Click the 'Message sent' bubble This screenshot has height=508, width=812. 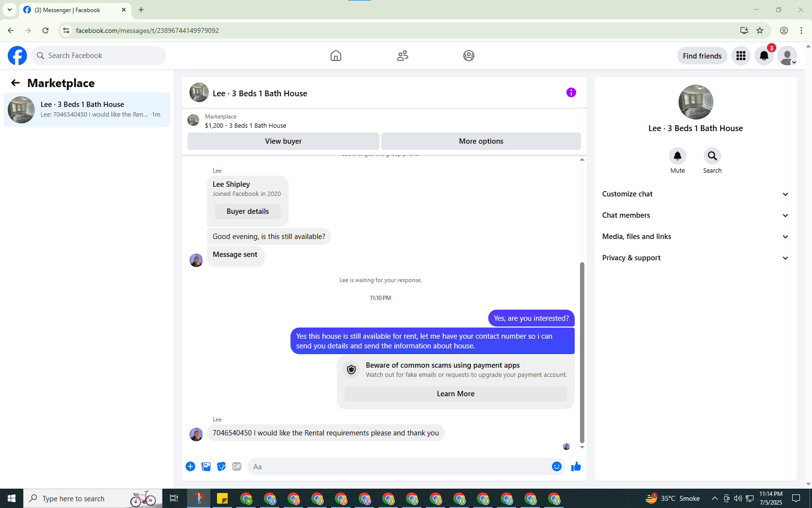pyautogui.click(x=235, y=256)
